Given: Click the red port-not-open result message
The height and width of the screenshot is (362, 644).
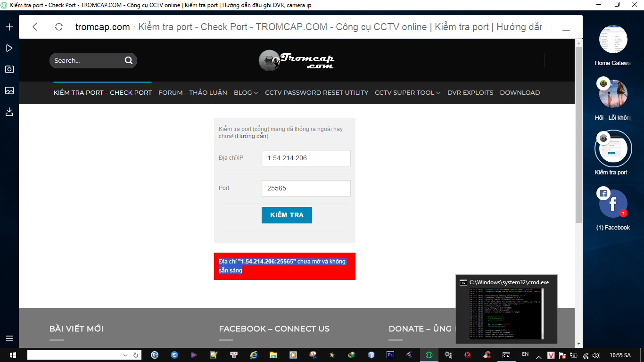Looking at the screenshot, I should point(285,266).
